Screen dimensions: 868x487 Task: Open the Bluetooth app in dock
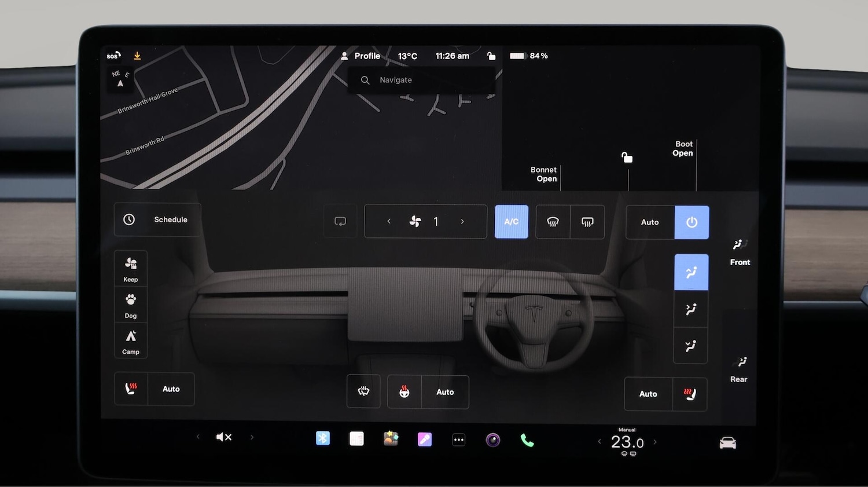(x=323, y=439)
